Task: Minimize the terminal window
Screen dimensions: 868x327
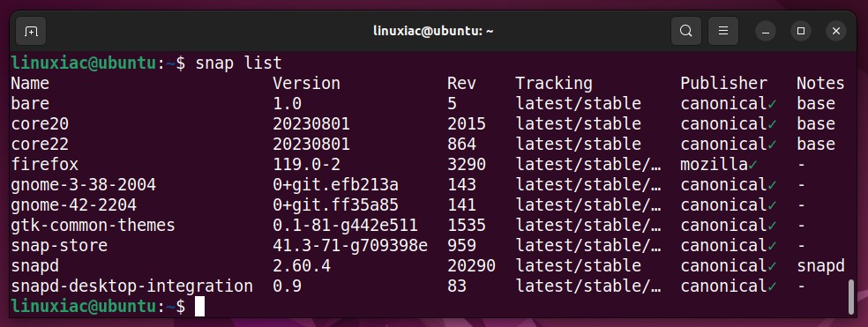Action: pyautogui.click(x=766, y=31)
